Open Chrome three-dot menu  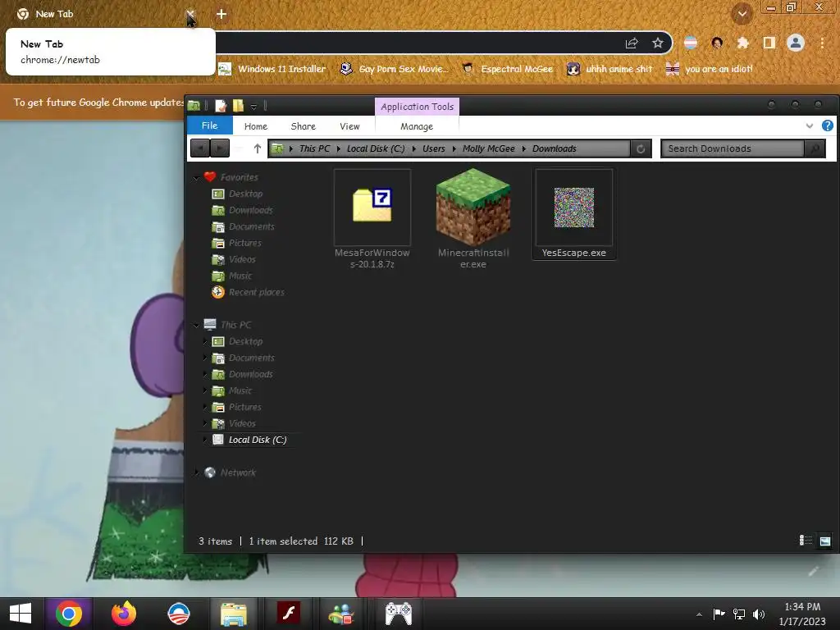(x=822, y=43)
